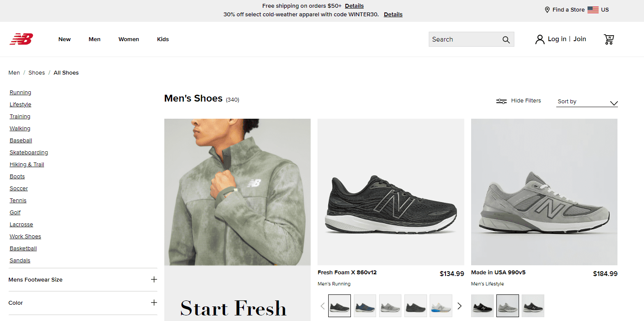
Task: Click the US flag region icon
Action: point(593,9)
